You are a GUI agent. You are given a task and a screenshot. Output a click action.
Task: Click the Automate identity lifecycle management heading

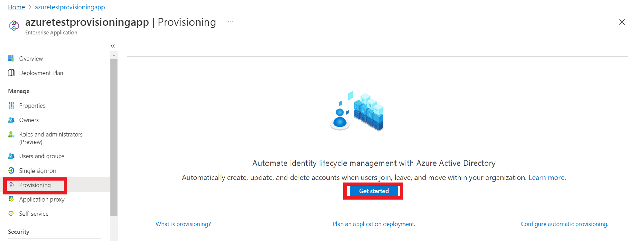(374, 163)
